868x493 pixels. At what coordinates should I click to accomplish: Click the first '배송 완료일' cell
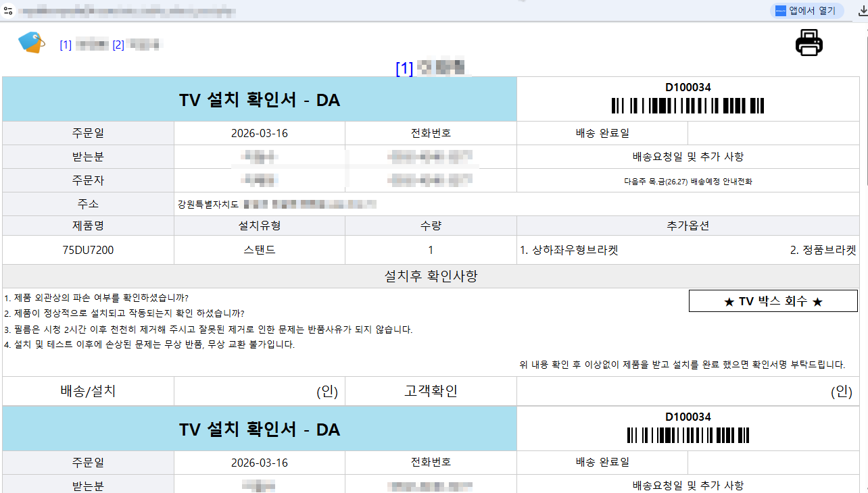(x=602, y=133)
